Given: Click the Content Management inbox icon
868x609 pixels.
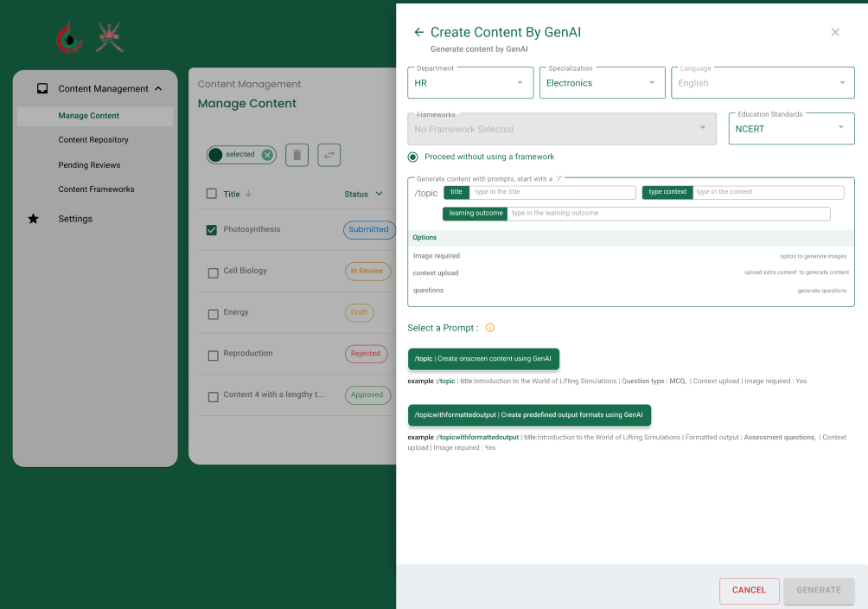Looking at the screenshot, I should (42, 88).
